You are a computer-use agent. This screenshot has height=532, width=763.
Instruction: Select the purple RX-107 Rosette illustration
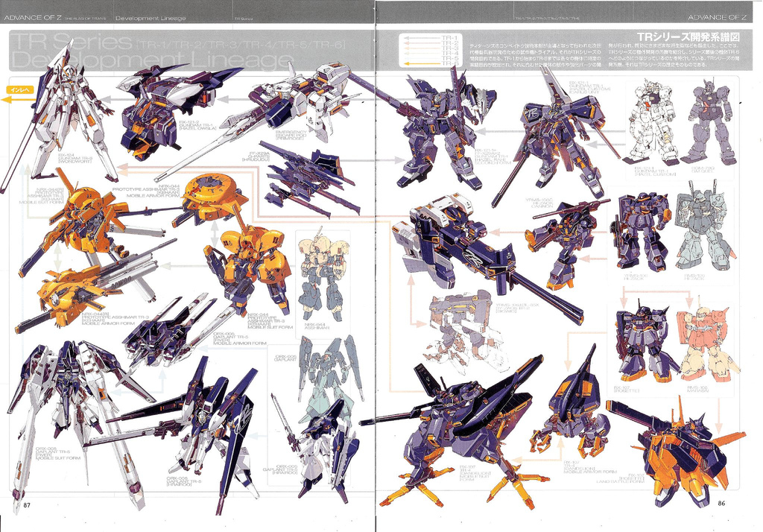coord(645,343)
